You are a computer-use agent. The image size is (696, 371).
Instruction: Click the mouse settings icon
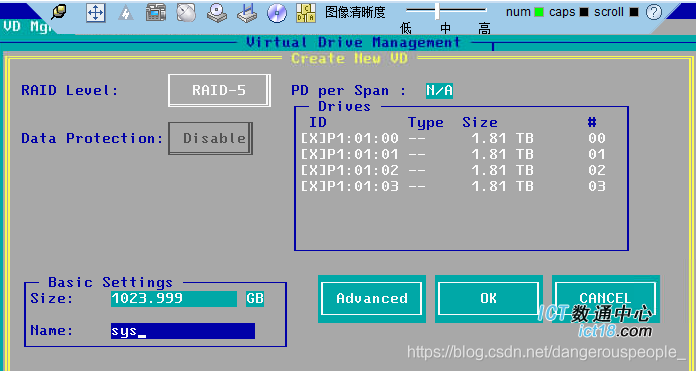pyautogui.click(x=186, y=13)
